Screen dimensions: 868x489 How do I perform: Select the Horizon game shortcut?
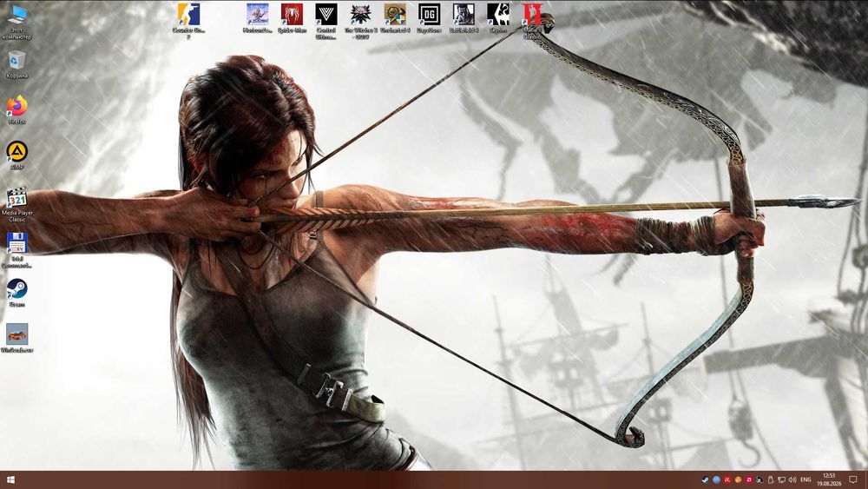pos(258,18)
